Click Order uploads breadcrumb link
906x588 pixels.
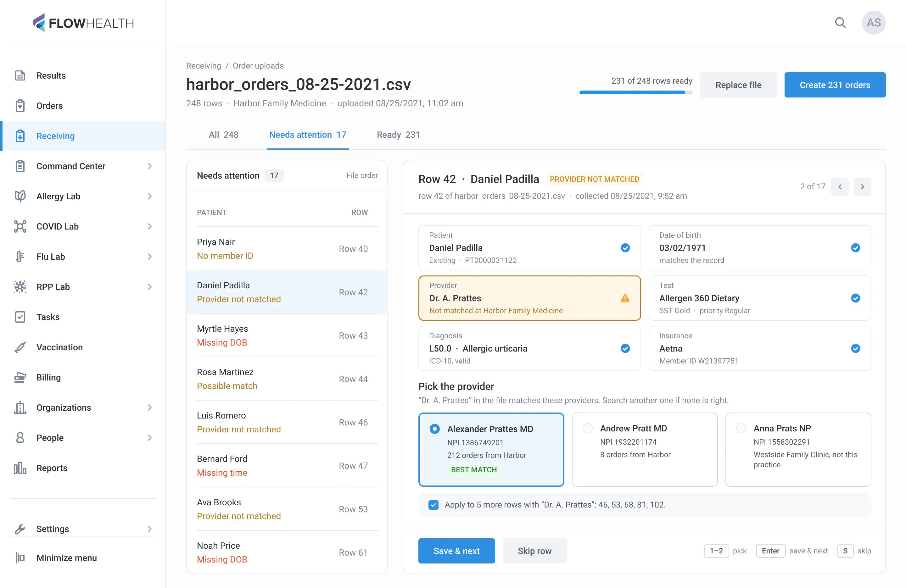258,66
